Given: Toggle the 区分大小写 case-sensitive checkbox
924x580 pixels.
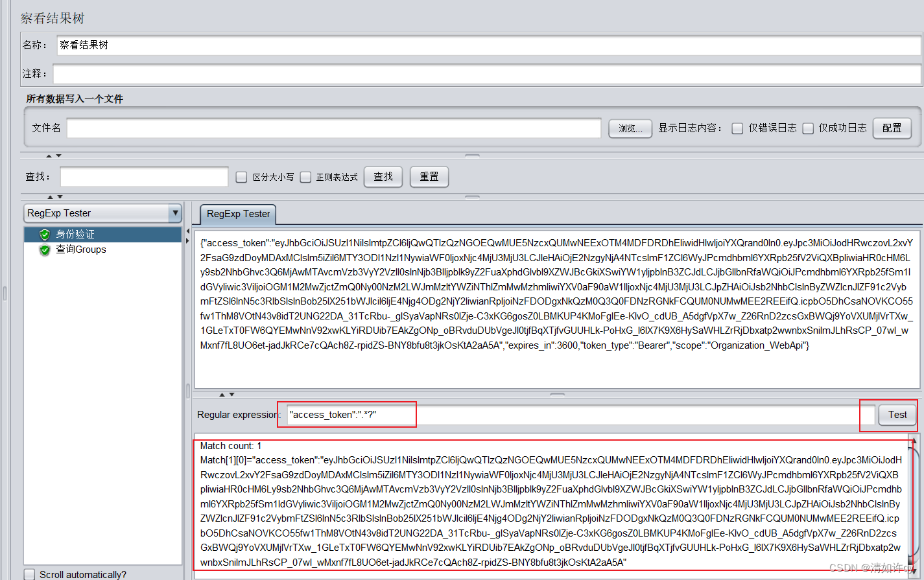Looking at the screenshot, I should [x=241, y=177].
